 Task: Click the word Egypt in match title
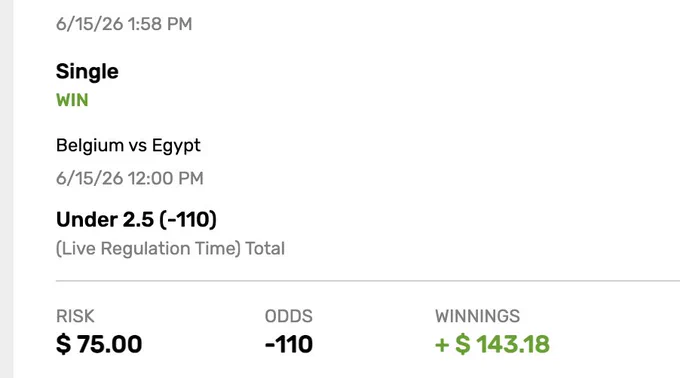[176, 146]
